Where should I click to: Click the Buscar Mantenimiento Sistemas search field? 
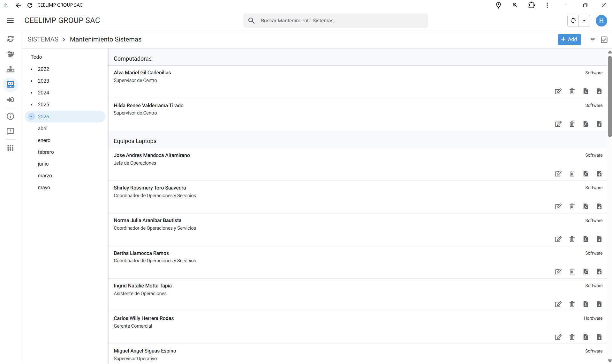pos(335,21)
